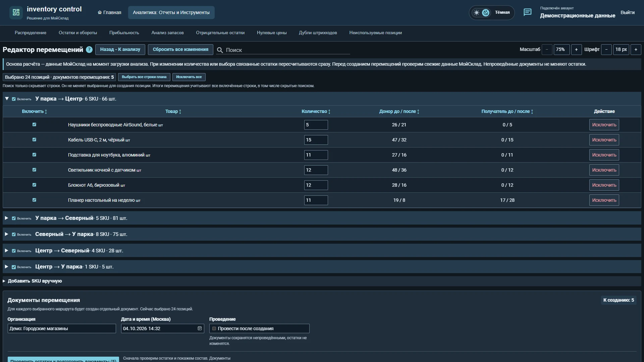Increase scale with Масштаб plus button
This screenshot has height=362, width=644.
576,50
